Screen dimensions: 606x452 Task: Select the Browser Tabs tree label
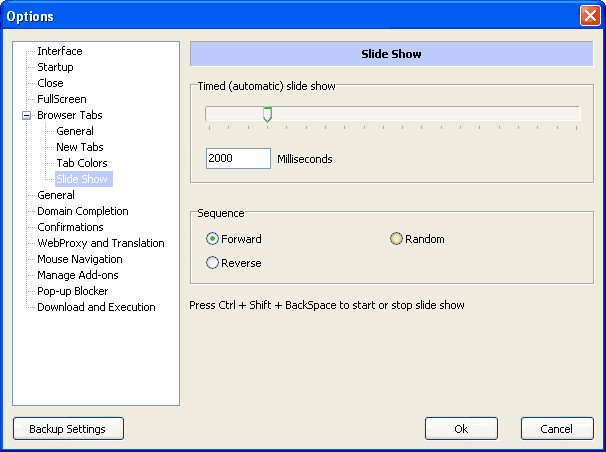coord(70,115)
